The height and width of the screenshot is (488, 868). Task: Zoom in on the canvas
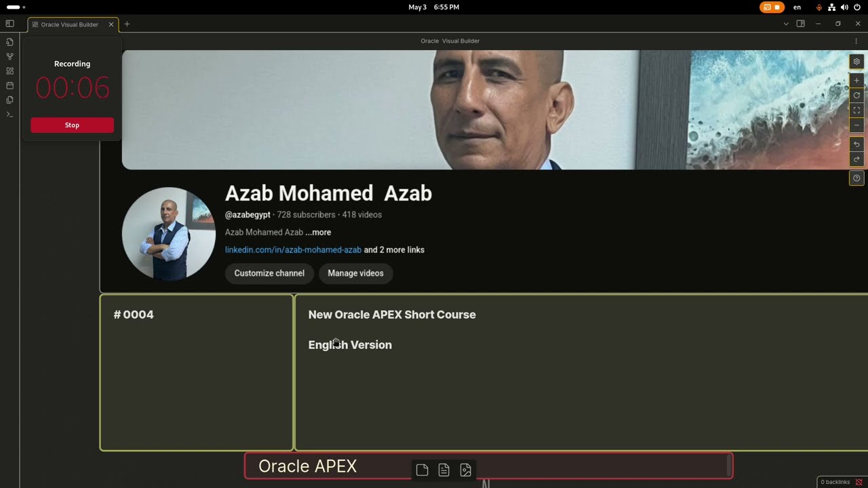tap(856, 81)
